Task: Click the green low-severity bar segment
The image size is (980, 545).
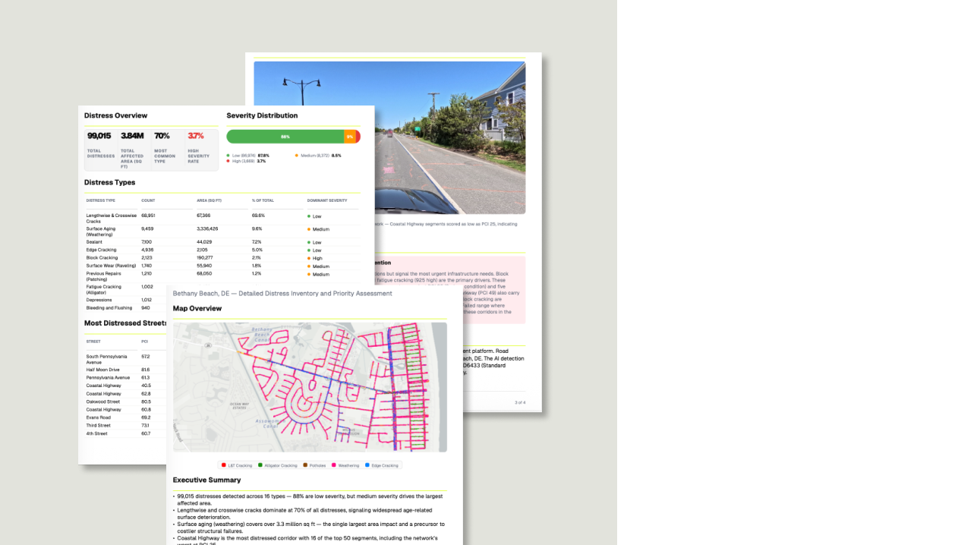Action: pyautogui.click(x=285, y=137)
